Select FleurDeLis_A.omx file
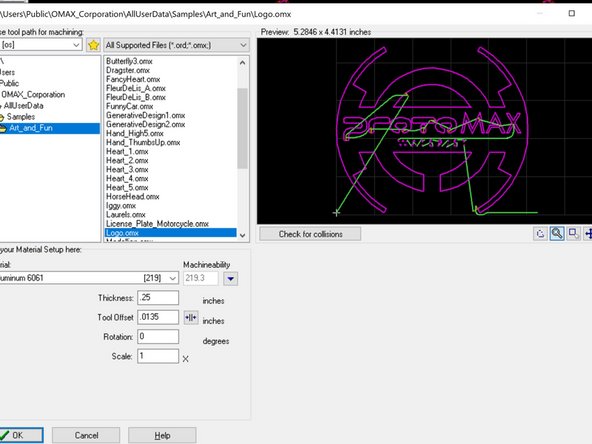 click(x=136, y=88)
